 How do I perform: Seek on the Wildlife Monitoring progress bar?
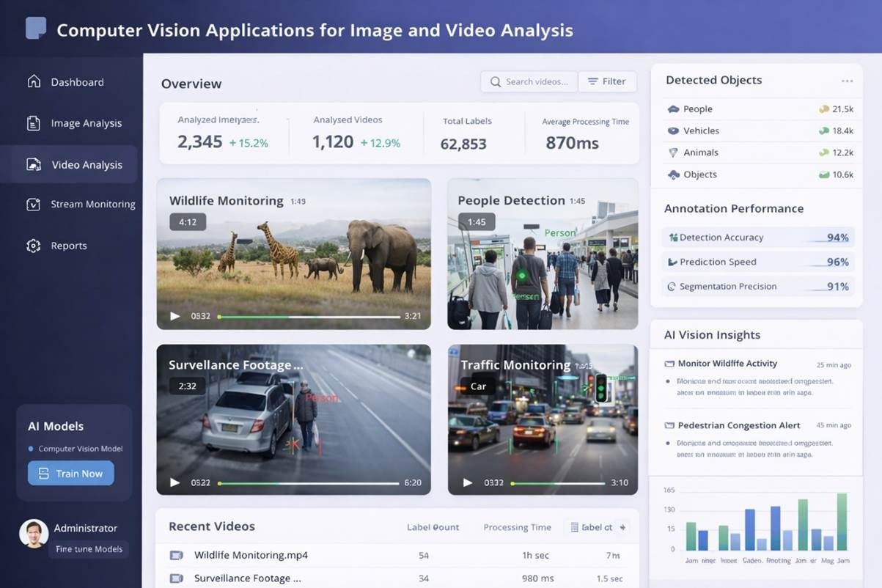tap(308, 317)
